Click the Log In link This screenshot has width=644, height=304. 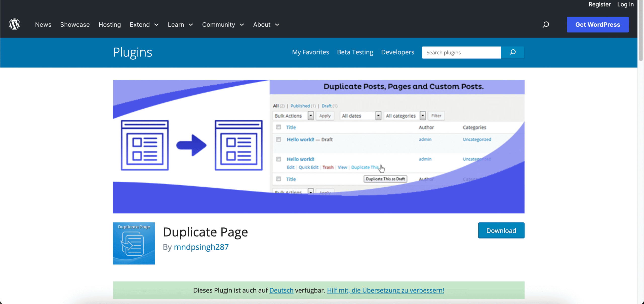point(625,4)
